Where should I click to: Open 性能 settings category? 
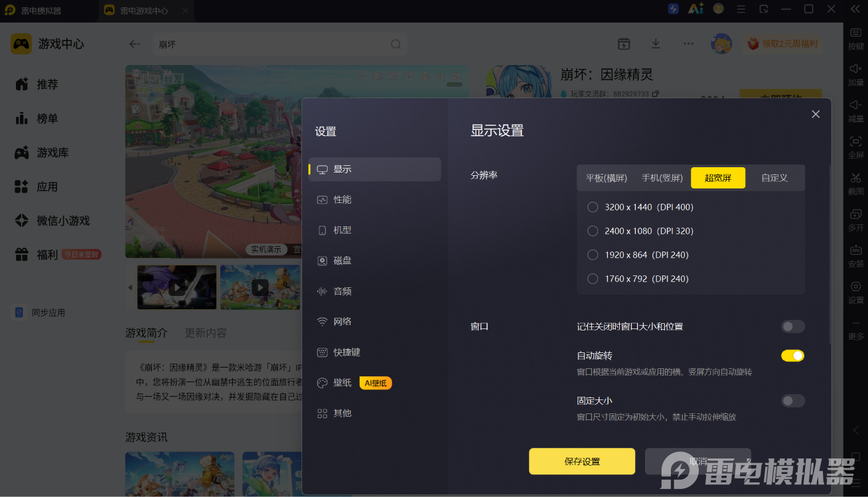pos(375,200)
